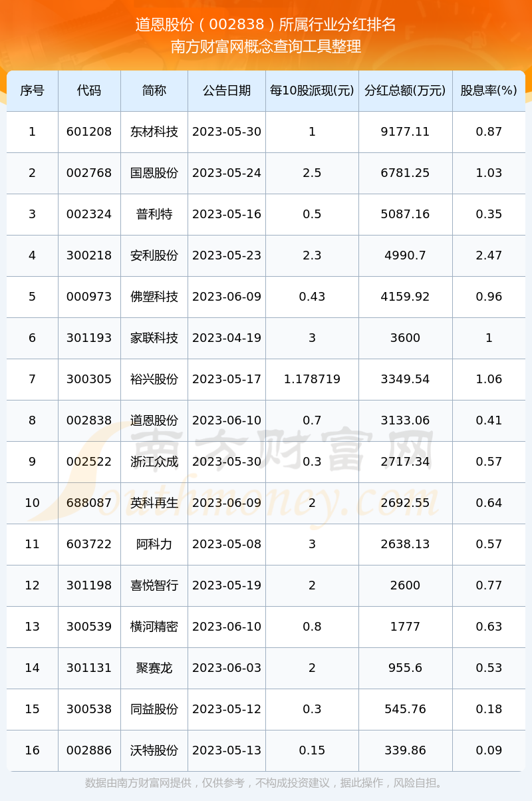Click the stock name 东材科技

pos(154,132)
